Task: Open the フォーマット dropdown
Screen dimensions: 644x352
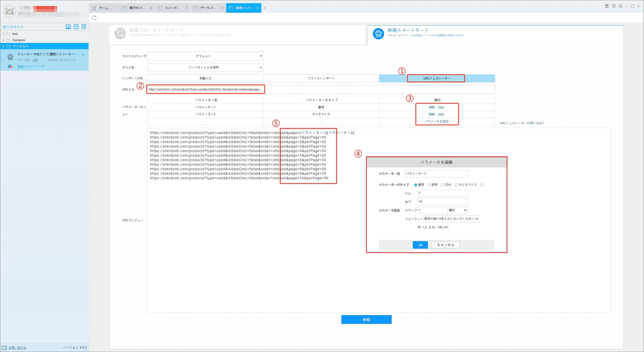Action: click(x=451, y=219)
